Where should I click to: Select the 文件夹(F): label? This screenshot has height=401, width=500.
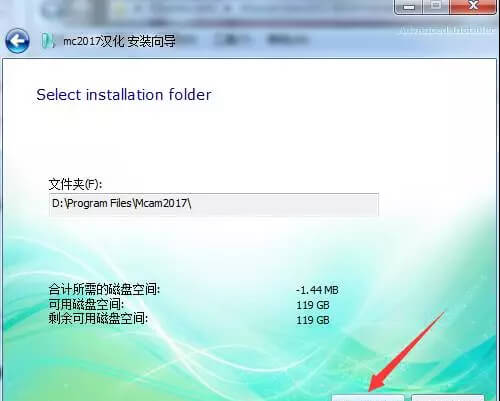coord(75,184)
